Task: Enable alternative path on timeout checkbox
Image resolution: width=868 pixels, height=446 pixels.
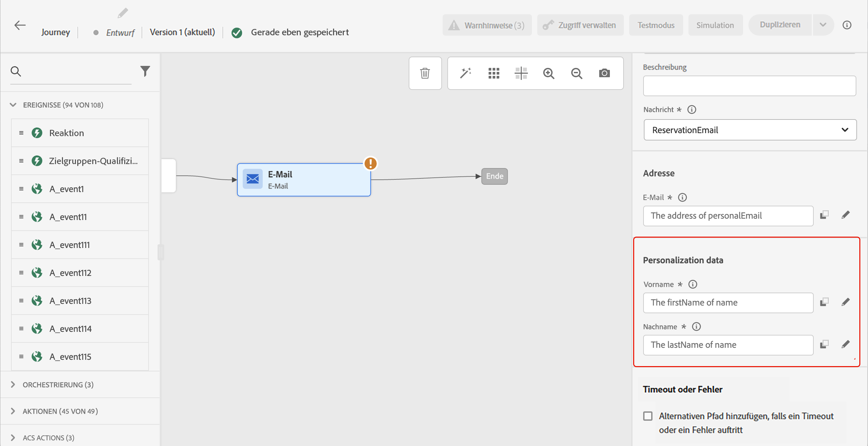Action: pos(648,416)
